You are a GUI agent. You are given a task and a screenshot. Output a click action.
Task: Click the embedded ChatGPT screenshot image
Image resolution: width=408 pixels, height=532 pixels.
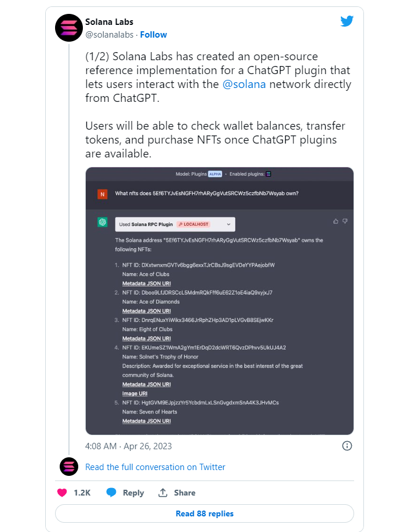220,301
